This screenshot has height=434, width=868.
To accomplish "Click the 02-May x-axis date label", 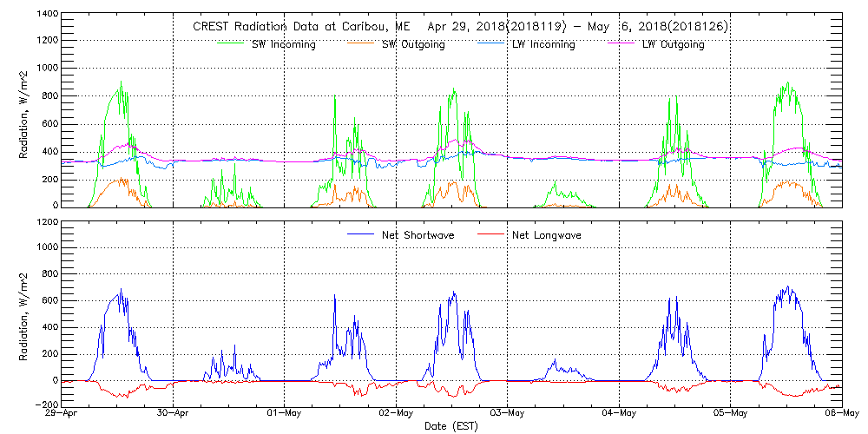I will coord(396,414).
